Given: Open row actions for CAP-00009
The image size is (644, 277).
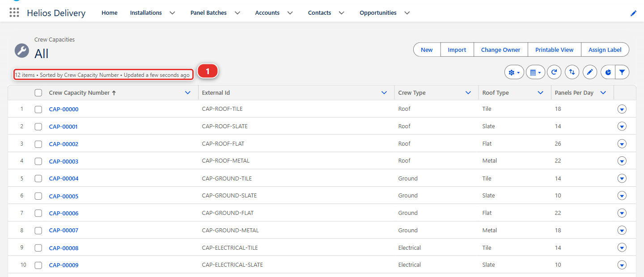Looking at the screenshot, I should [622, 265].
